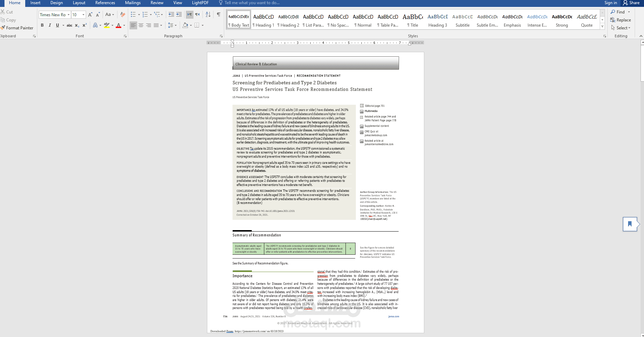
Task: Expand the bullet list options arrow
Action: tap(139, 15)
